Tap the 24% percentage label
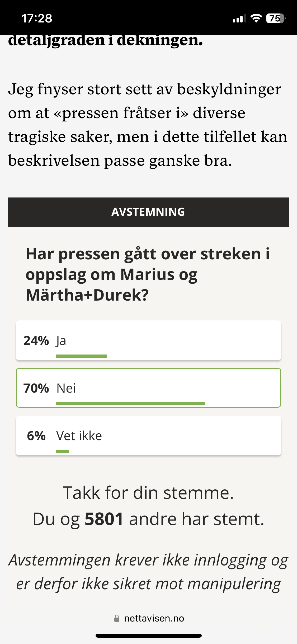This screenshot has width=297, height=644. (x=36, y=341)
